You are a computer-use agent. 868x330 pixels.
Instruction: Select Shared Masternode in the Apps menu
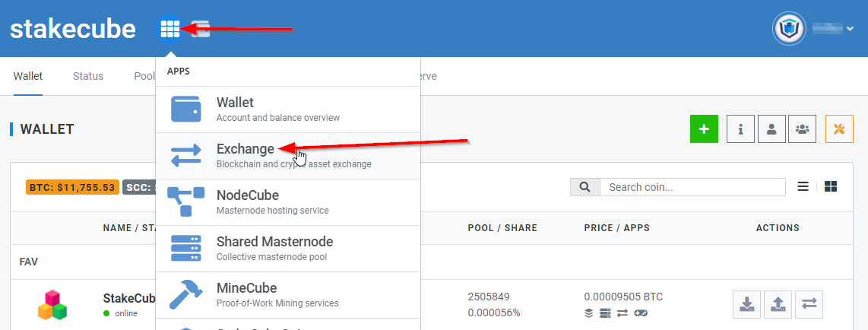tap(288, 249)
